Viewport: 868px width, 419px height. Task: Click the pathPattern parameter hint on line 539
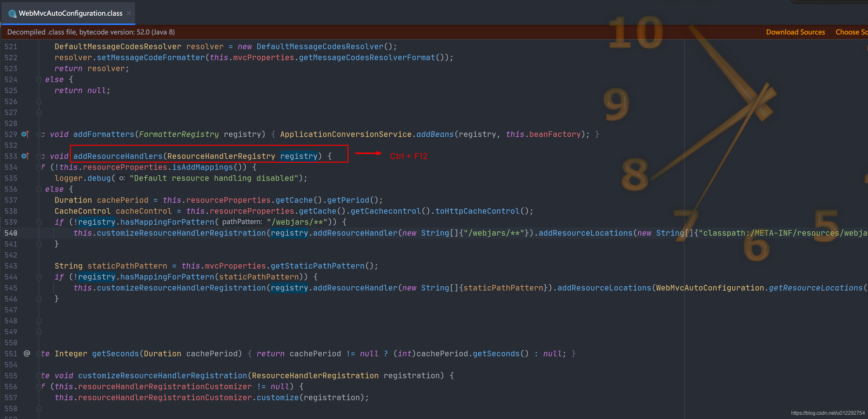pos(242,222)
